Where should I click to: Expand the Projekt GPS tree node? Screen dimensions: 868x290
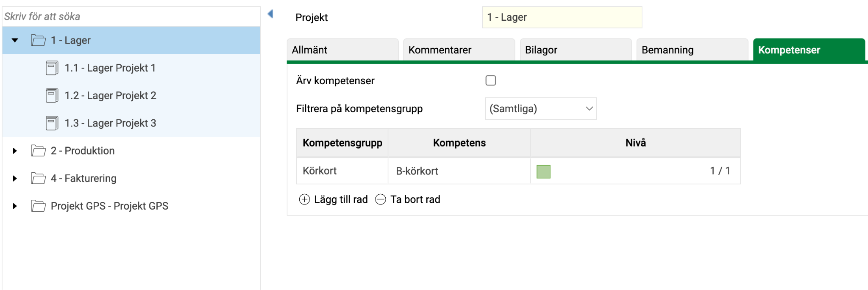coord(15,206)
